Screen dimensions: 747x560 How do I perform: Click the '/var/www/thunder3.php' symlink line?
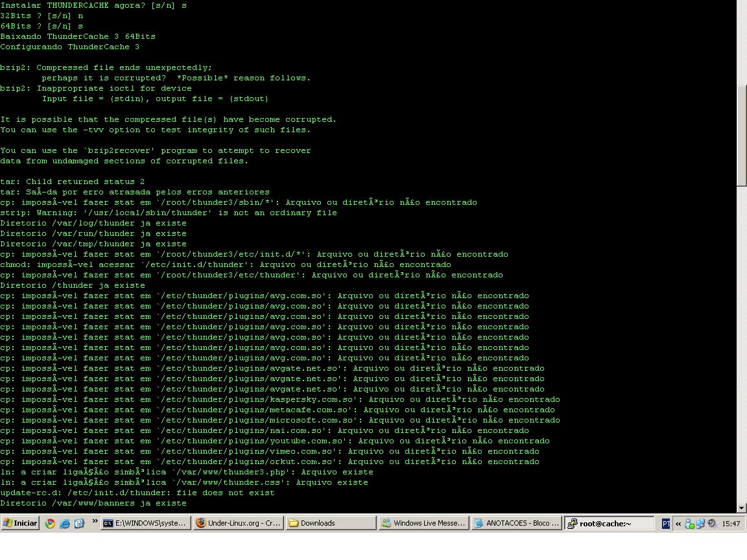point(187,472)
